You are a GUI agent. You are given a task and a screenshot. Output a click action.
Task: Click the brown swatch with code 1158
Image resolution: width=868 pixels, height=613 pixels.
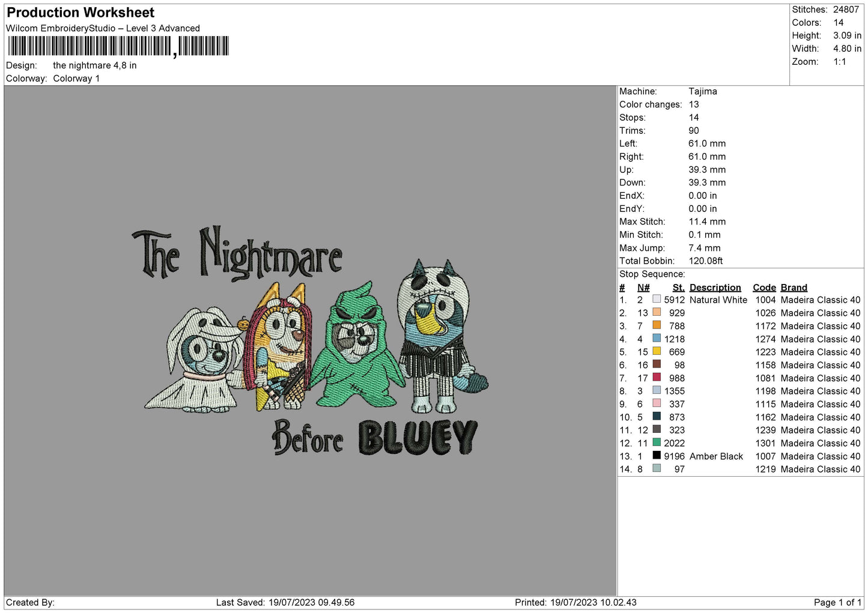(657, 364)
